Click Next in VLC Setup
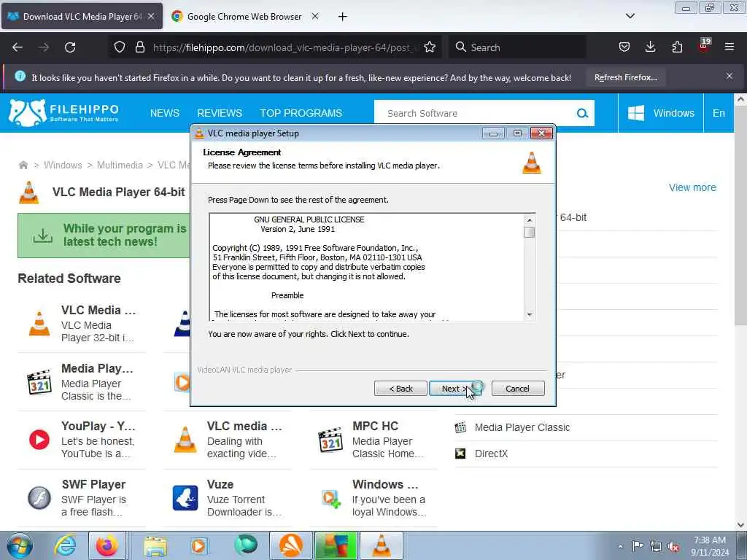747x560 pixels. coord(454,389)
